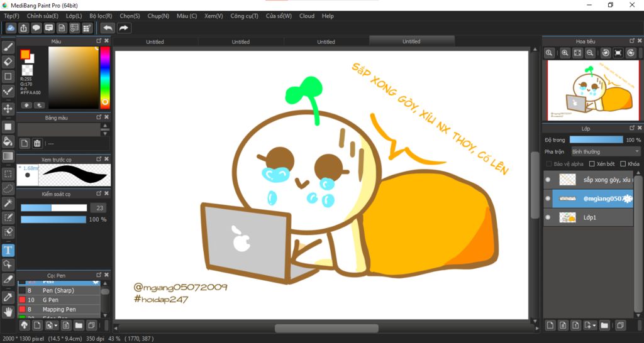The width and height of the screenshot is (644, 343).
Task: Undock the Lớp panel
Action: point(632,128)
